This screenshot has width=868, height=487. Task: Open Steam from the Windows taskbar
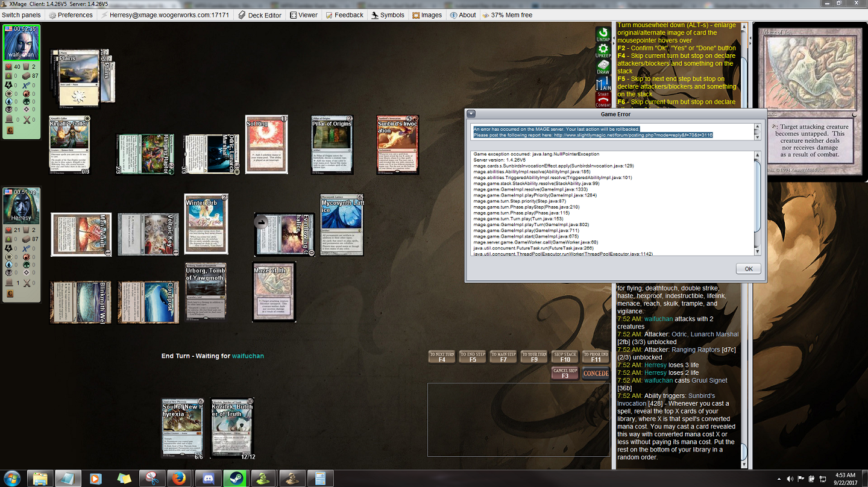click(234, 479)
